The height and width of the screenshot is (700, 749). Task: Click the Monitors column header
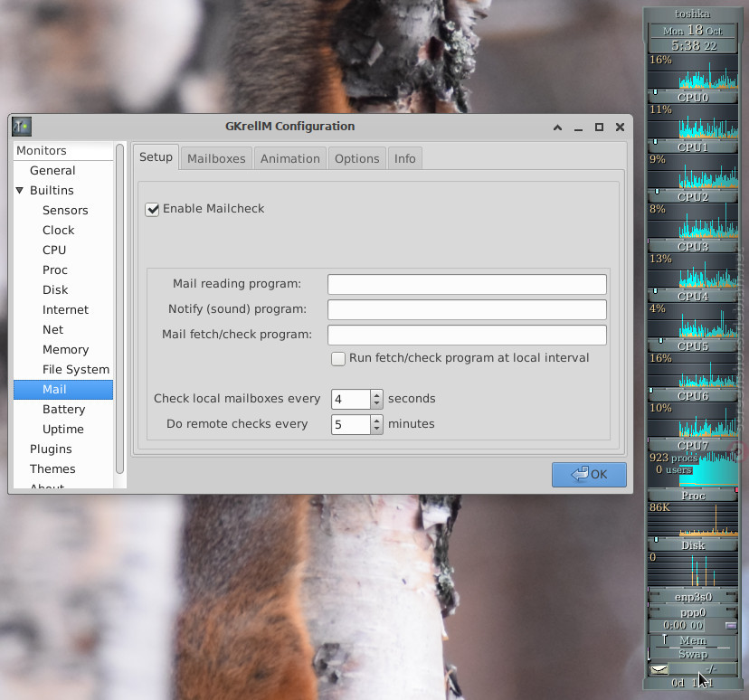pos(63,151)
